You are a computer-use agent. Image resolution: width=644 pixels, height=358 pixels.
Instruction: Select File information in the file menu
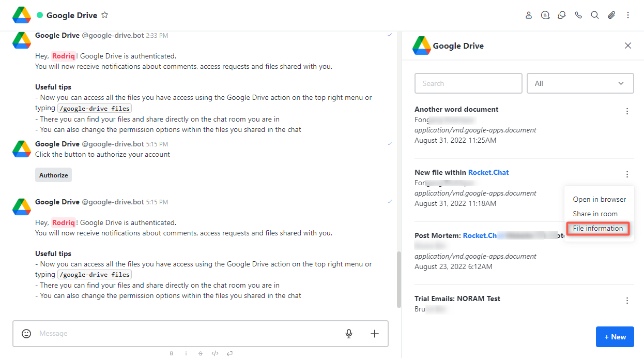pyautogui.click(x=598, y=228)
